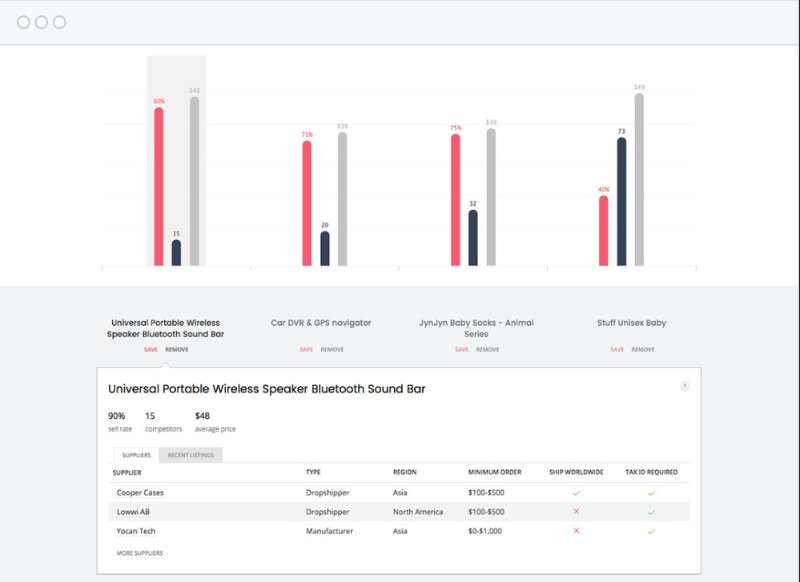The image size is (800, 582).
Task: Select the JynJyn Baby Socks - Animal Series product
Action: pyautogui.click(x=476, y=328)
